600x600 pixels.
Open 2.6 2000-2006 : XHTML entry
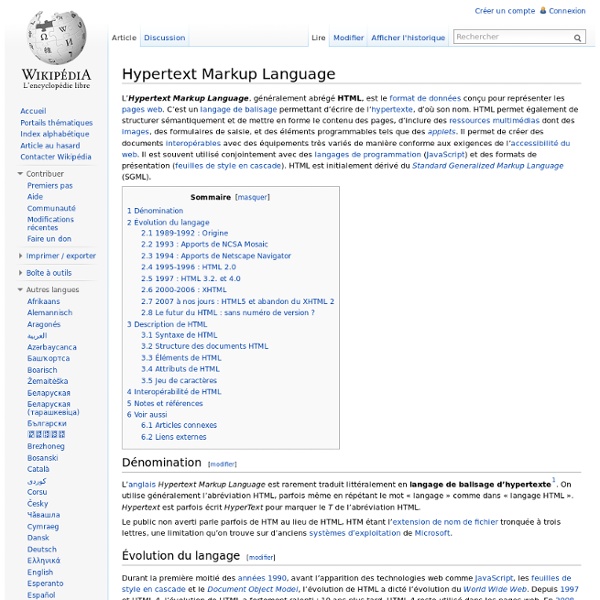(184, 290)
